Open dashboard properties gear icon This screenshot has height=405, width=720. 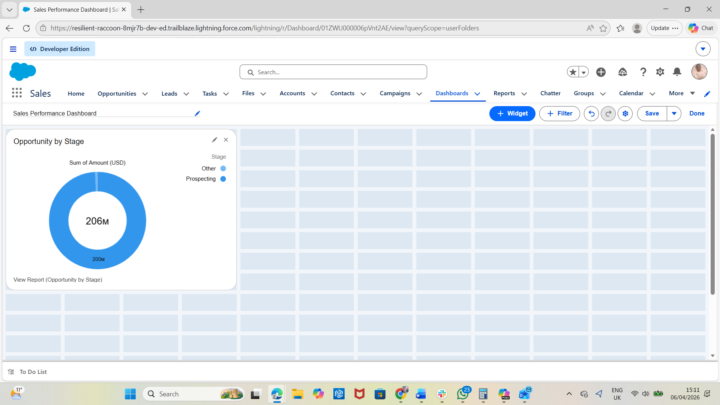click(x=625, y=113)
